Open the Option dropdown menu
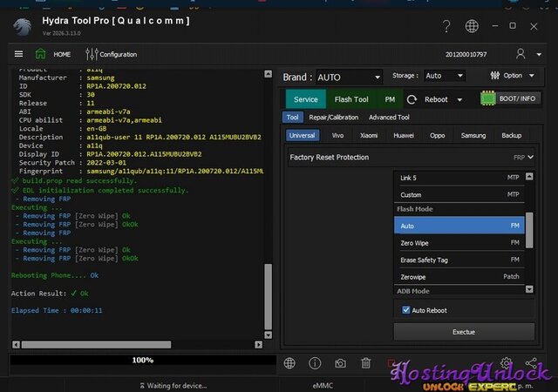This screenshot has height=392, width=558. [x=513, y=76]
